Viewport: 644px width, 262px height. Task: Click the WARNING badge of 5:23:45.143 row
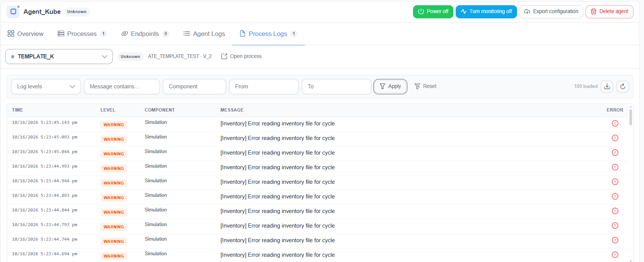pos(114,125)
